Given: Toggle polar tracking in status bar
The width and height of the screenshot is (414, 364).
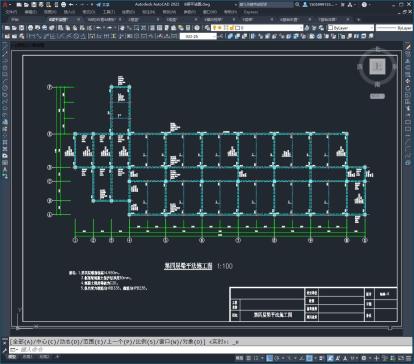Looking at the screenshot, I should tap(276, 358).
